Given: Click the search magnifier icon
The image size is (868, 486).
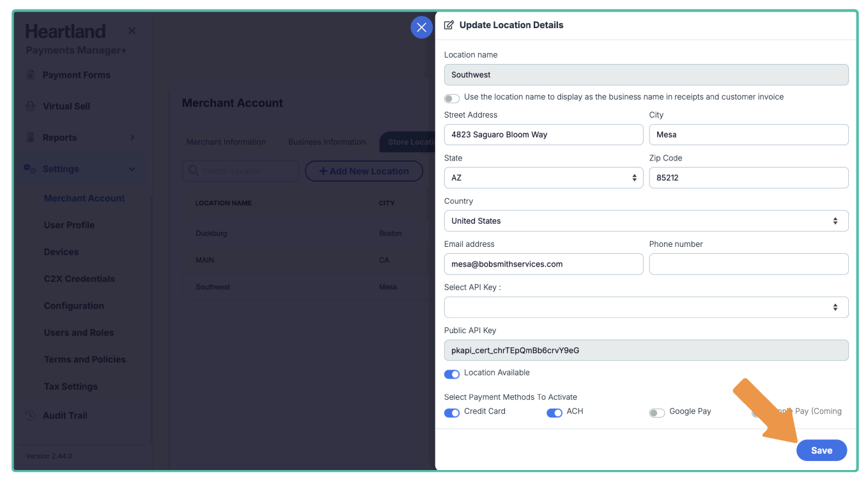Looking at the screenshot, I should coord(193,171).
